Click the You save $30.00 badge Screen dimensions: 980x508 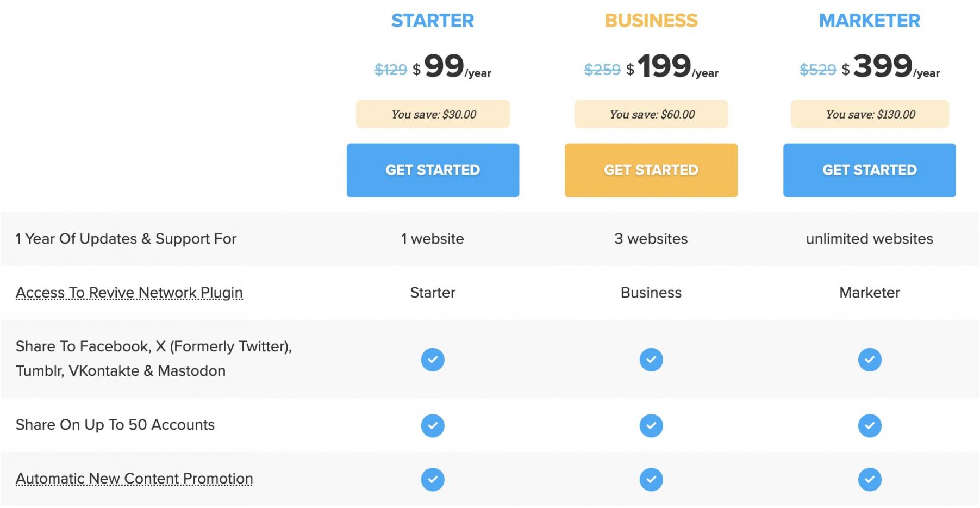(x=433, y=114)
